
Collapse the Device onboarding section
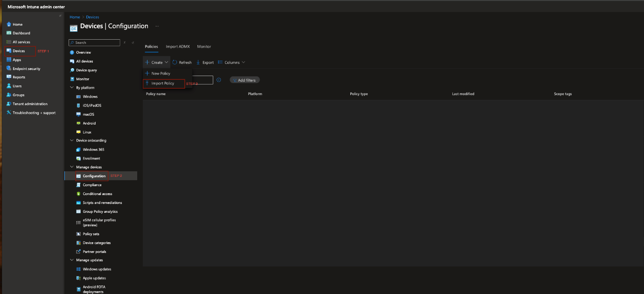(x=72, y=140)
